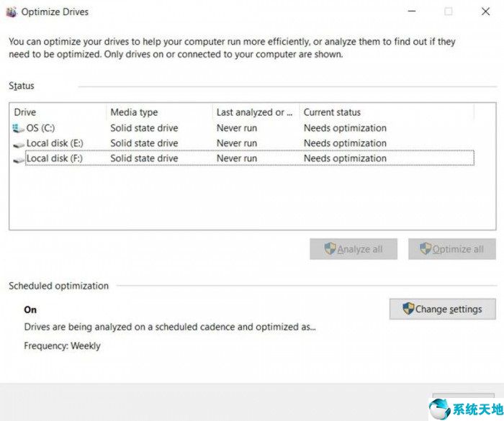Click Never run in Local disk (E:) row
504x421 pixels.
click(237, 143)
